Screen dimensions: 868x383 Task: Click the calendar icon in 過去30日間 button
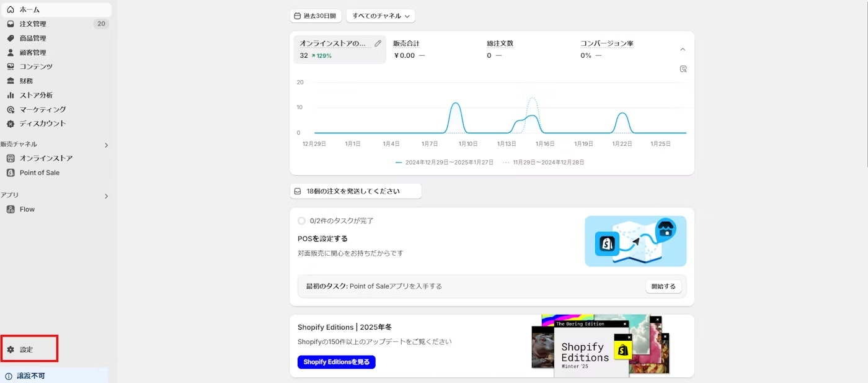[298, 16]
